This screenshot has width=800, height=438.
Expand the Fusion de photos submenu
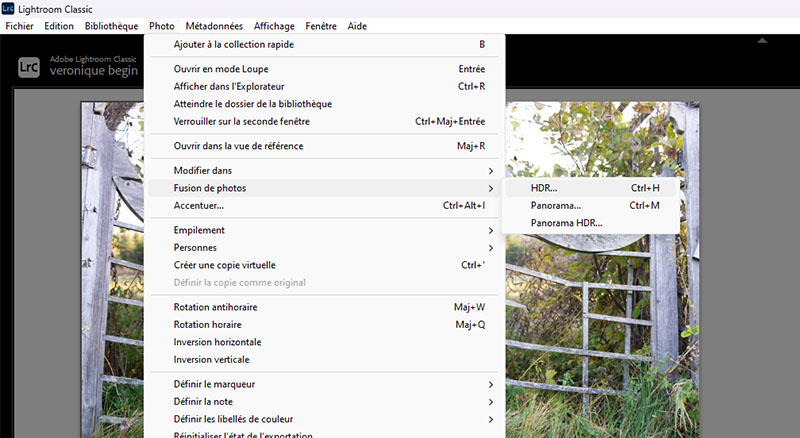324,188
